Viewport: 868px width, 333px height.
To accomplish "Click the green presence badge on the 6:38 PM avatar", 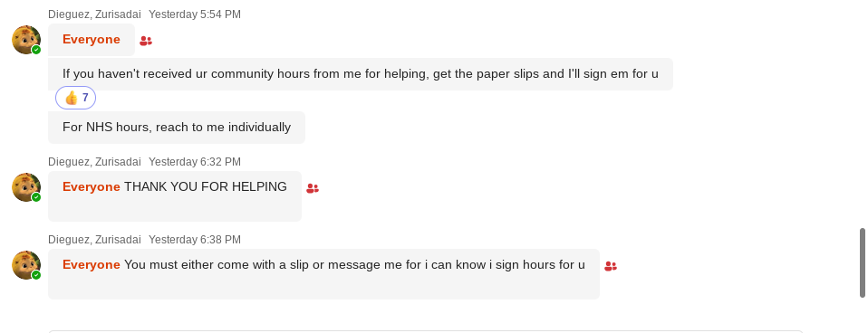I will coord(36,275).
